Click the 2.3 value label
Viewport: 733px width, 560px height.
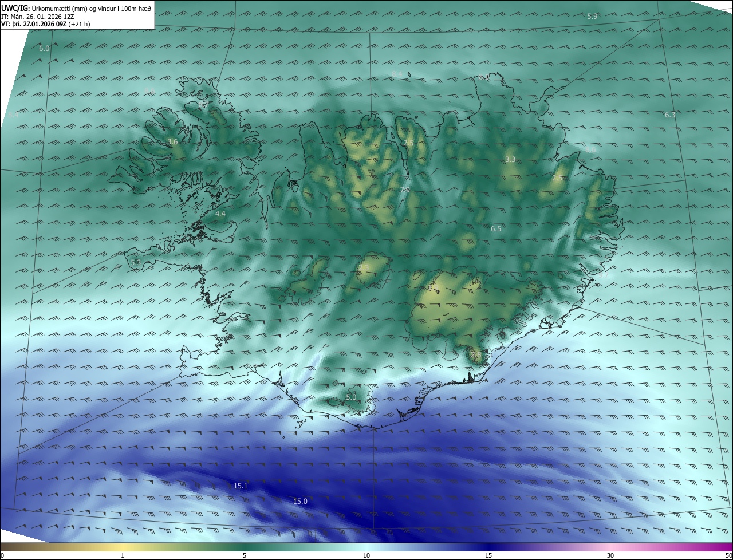364,268
